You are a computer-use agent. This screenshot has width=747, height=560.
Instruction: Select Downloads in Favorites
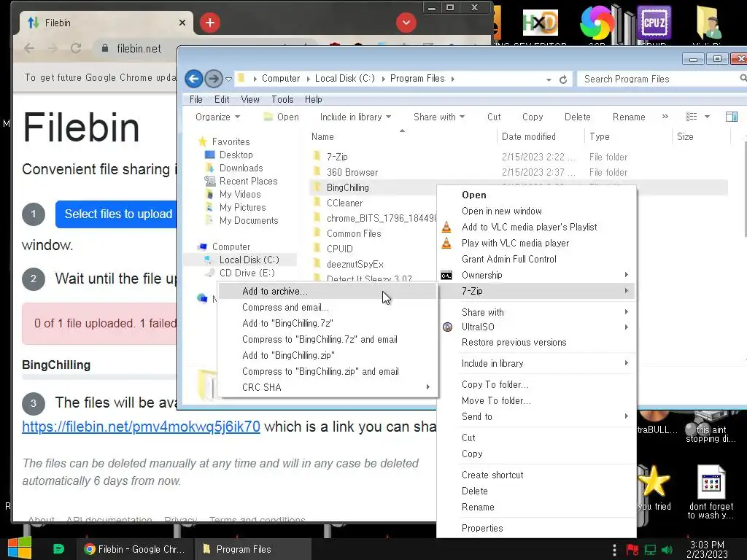pyautogui.click(x=241, y=168)
